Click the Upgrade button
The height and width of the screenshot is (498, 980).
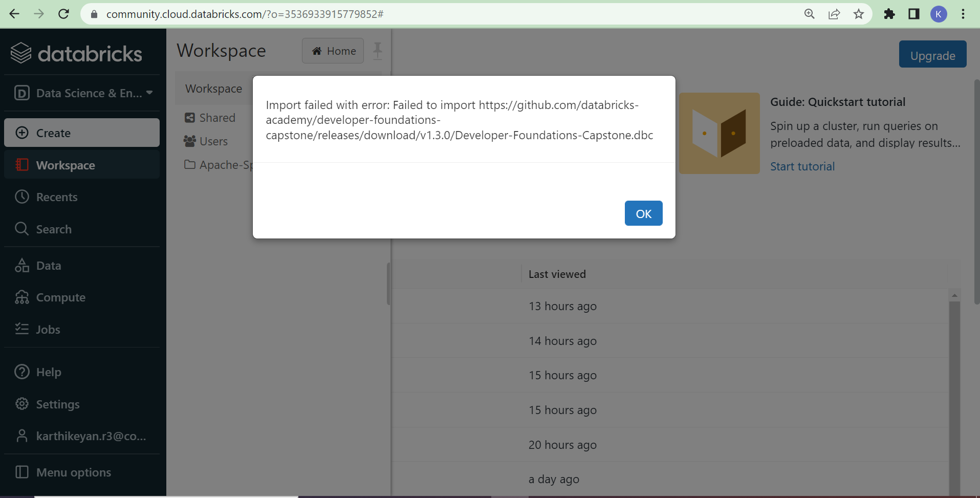pos(932,55)
